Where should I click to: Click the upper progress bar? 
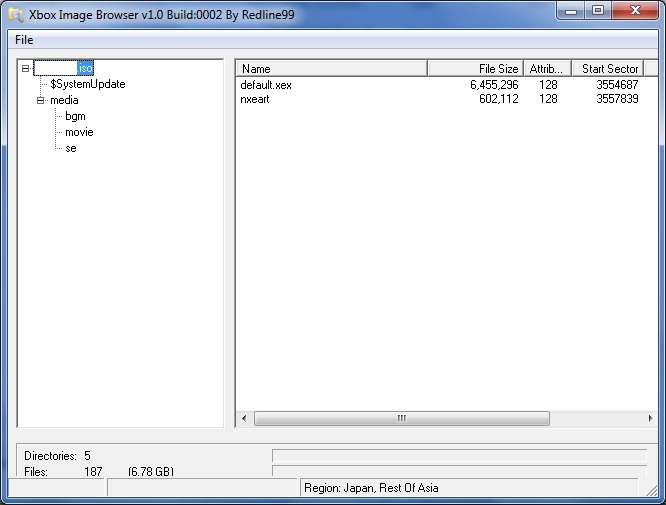[459, 455]
